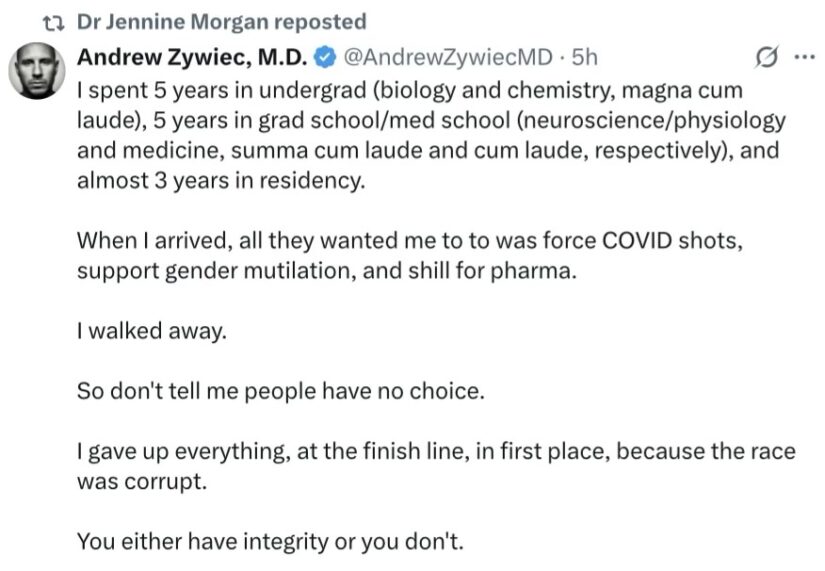Click the line starting 'and medicine, summa cum laude'
Viewport: 825px width, 571px height.
click(x=428, y=151)
